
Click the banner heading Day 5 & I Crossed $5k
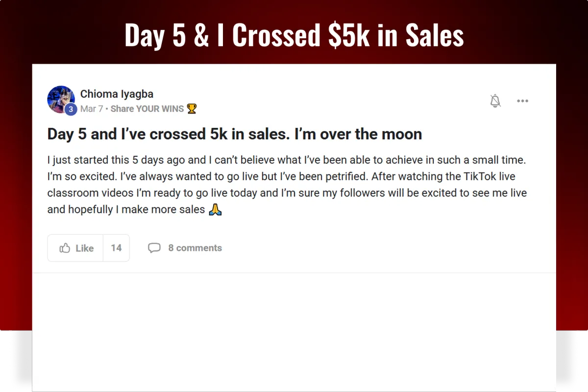click(x=294, y=35)
